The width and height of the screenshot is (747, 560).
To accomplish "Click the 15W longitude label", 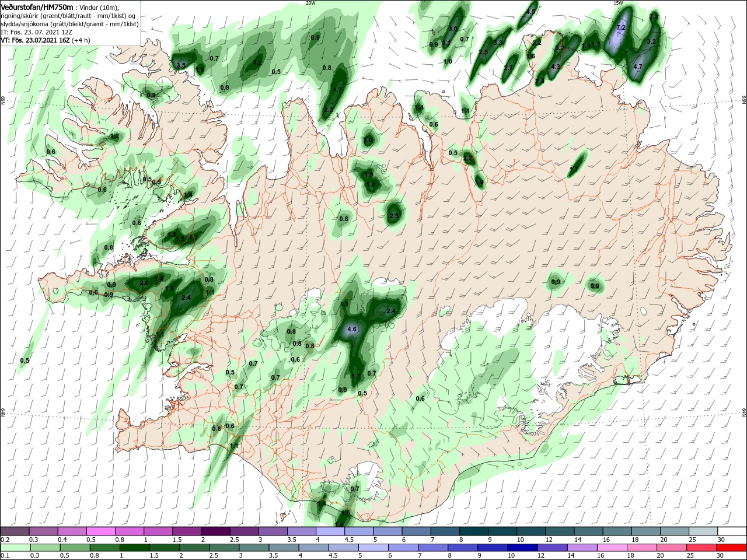I will (618, 3).
